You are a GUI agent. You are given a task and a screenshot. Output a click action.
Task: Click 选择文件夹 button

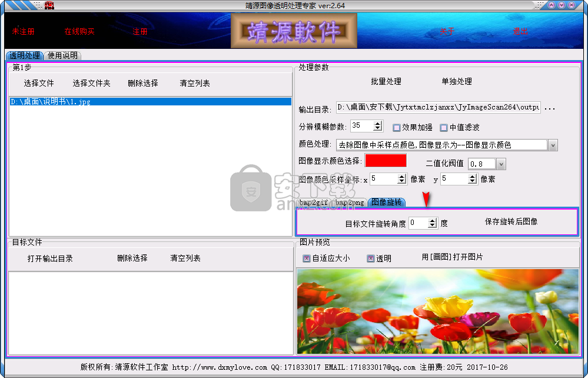pos(91,83)
